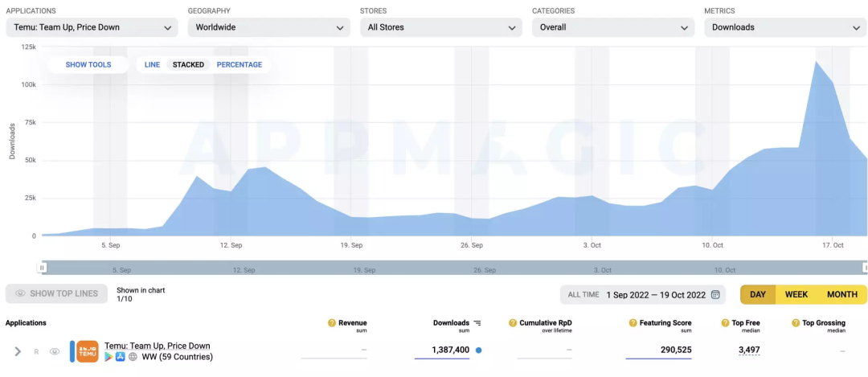
Task: Switch chart to Percentage mode
Action: coord(240,64)
